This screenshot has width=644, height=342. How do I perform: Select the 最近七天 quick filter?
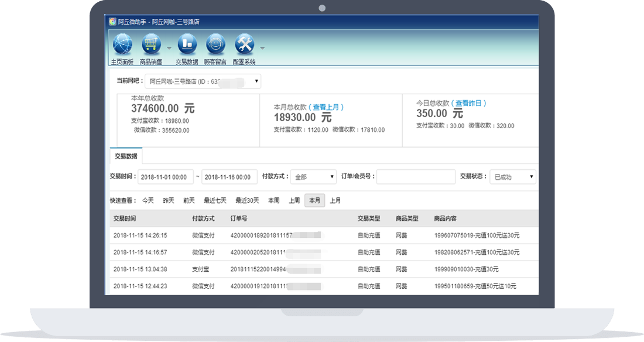coord(215,200)
